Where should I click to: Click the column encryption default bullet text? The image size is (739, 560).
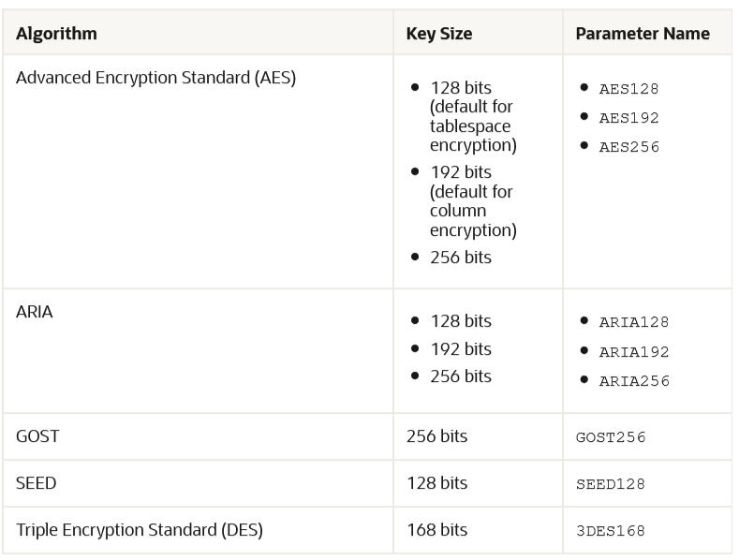472,201
